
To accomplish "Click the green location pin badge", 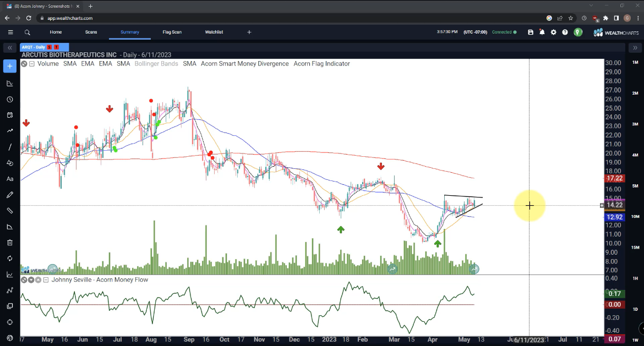I will click(578, 32).
